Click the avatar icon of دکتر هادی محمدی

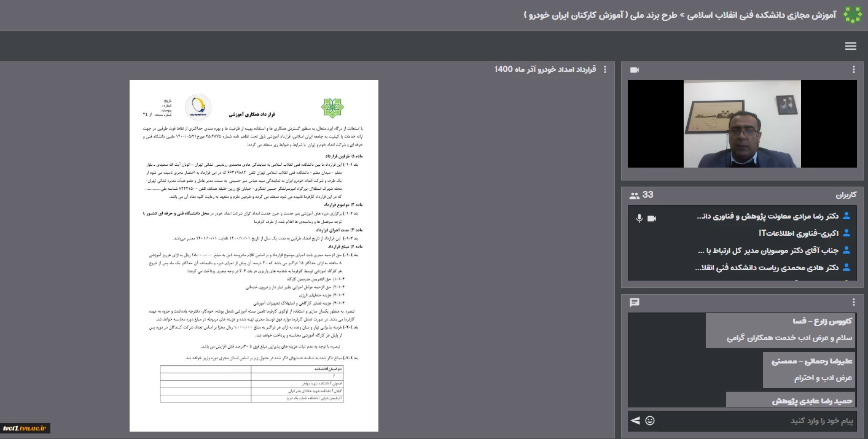tap(846, 268)
